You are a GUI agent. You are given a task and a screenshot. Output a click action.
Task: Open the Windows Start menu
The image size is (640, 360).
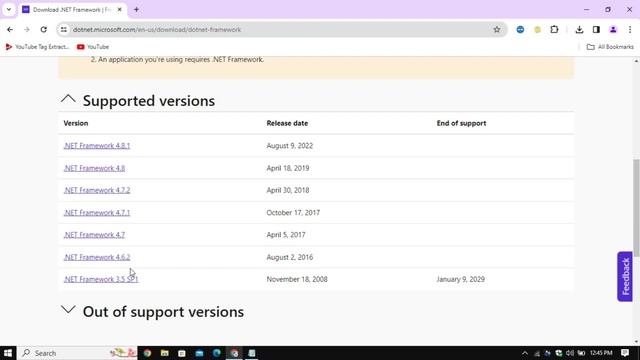pyautogui.click(x=8, y=353)
